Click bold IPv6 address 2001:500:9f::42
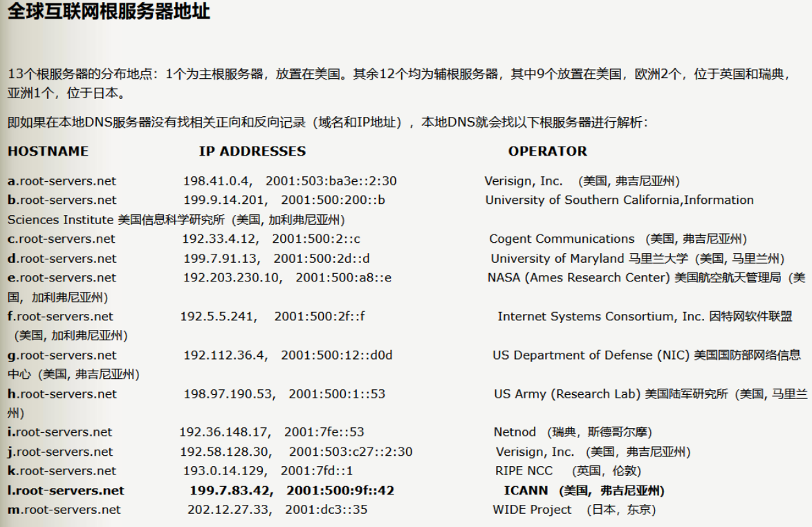Screen dimensions: 812x527 tap(340, 491)
